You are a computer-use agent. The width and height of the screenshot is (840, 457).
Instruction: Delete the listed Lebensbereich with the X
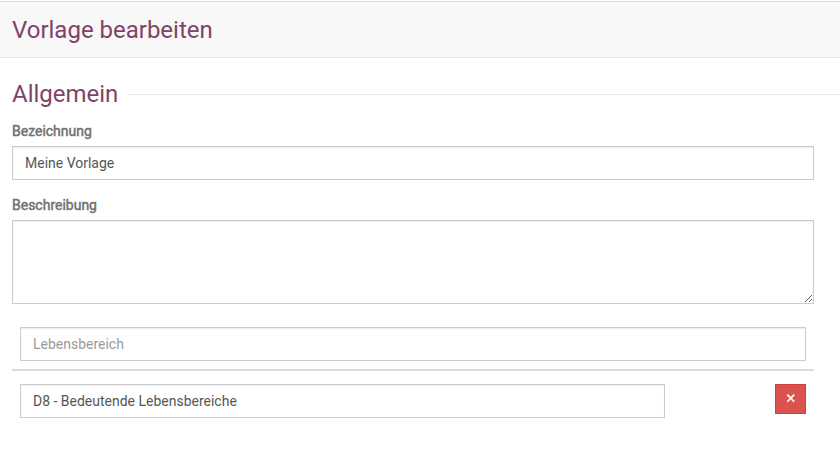coord(790,399)
